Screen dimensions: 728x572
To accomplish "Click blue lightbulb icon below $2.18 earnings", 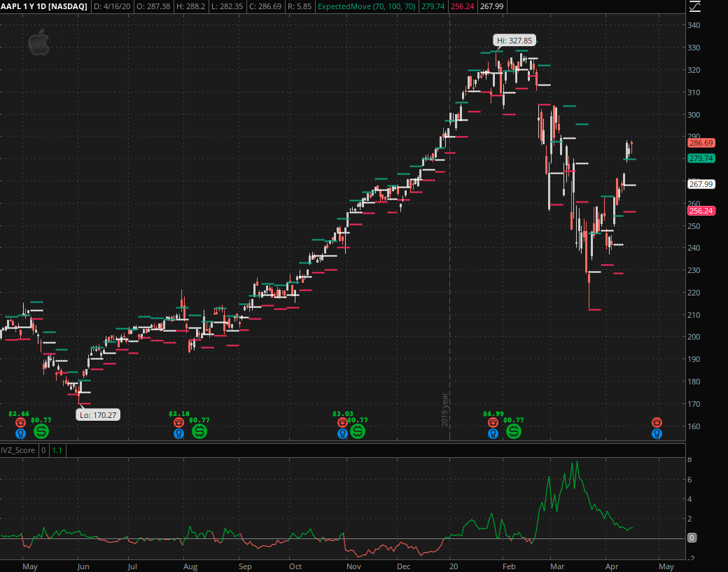I will 178,433.
